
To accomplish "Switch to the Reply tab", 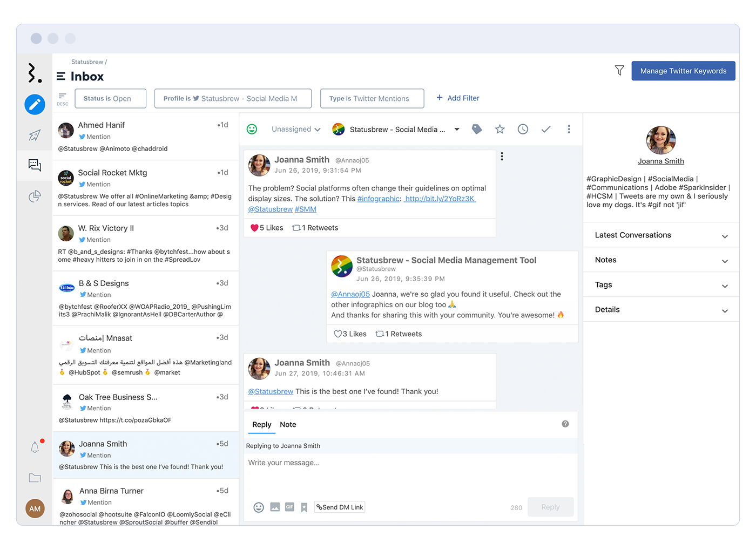I will [262, 425].
